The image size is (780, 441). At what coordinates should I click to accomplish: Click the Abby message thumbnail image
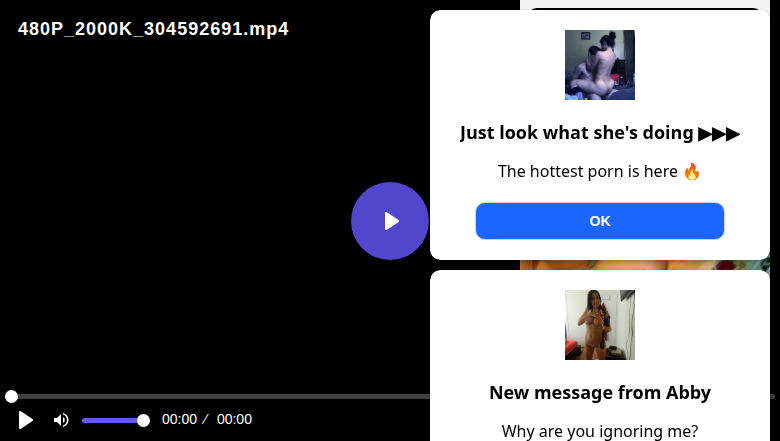(600, 325)
